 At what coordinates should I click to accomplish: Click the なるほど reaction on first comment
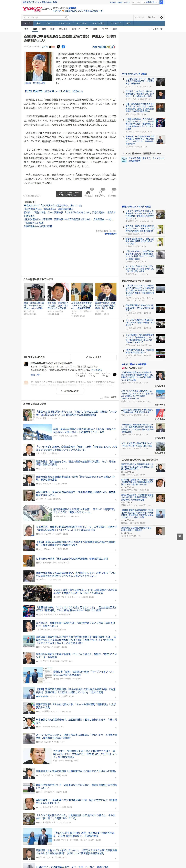94,375
